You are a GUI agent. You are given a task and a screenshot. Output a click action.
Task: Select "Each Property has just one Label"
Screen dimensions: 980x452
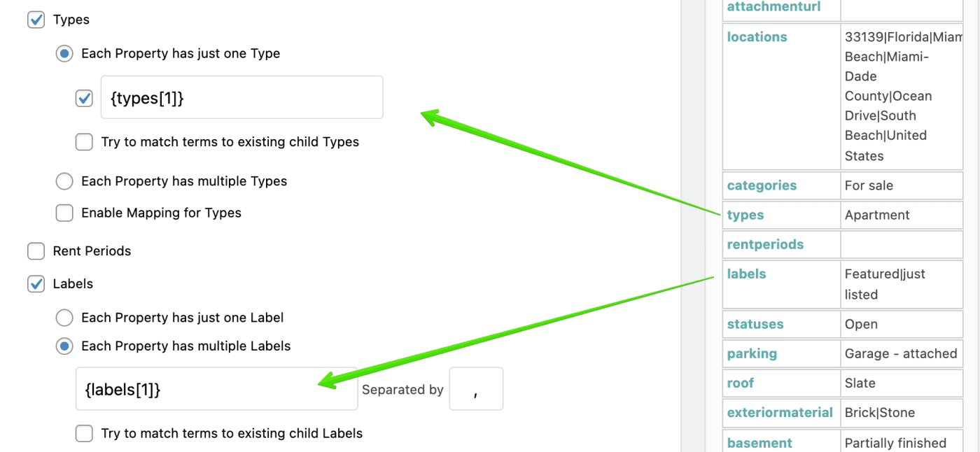coord(64,318)
